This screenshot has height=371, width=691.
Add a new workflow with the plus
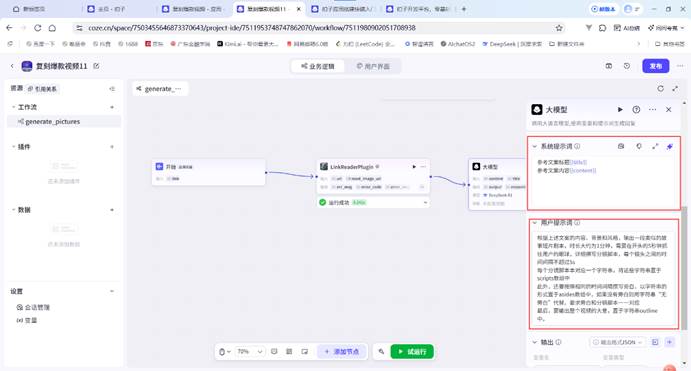(112, 107)
